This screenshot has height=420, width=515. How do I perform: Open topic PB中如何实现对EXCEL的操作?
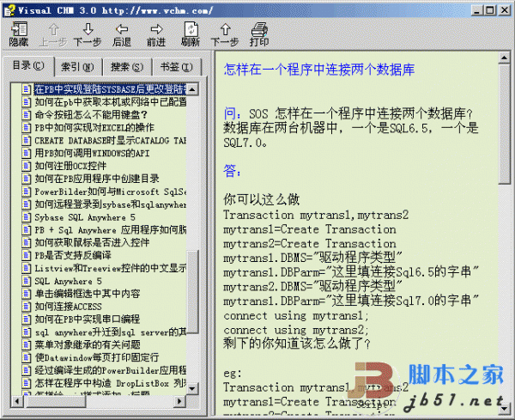(x=94, y=127)
